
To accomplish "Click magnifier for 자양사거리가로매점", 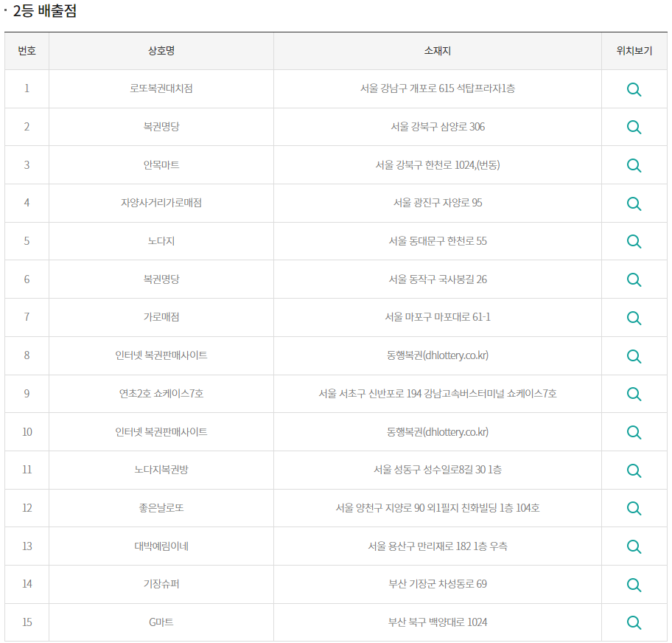I will pyautogui.click(x=634, y=204).
